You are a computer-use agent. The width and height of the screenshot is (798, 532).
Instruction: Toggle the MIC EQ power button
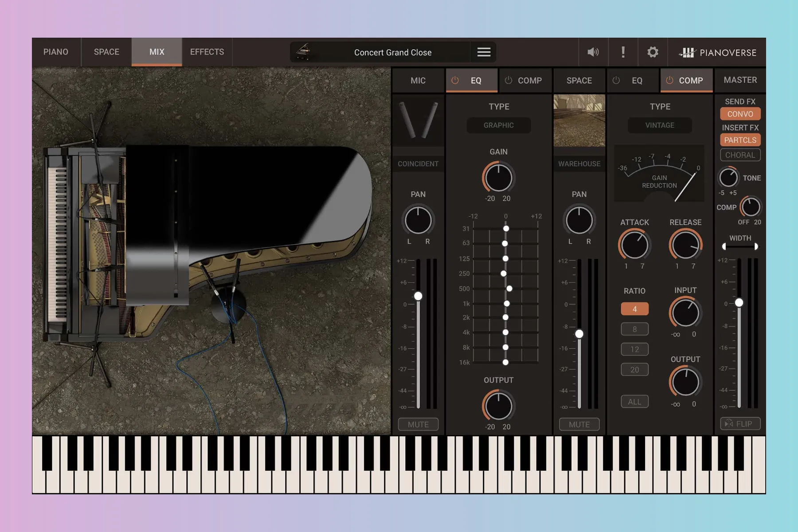pos(455,80)
